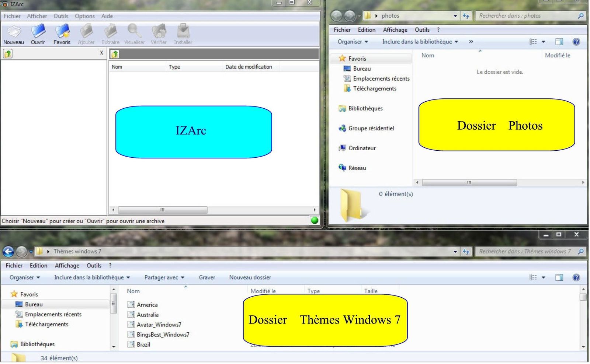Sort Thèmes folder by Taille column

coord(371,291)
